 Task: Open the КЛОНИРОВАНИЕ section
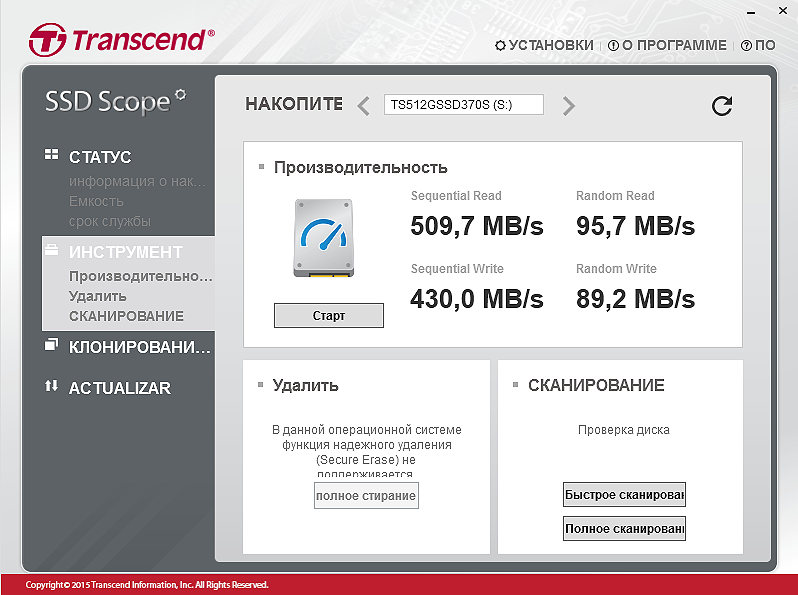139,347
